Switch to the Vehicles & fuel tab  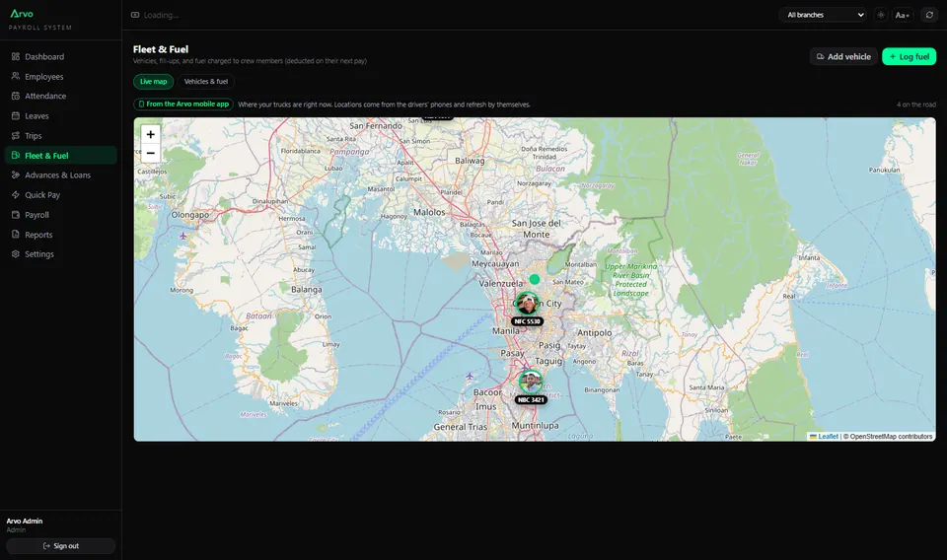coord(206,82)
